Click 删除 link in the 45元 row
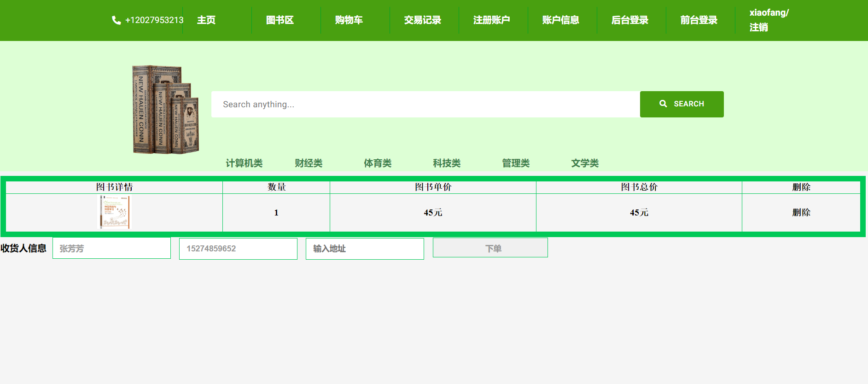The height and width of the screenshot is (384, 868). tap(801, 212)
